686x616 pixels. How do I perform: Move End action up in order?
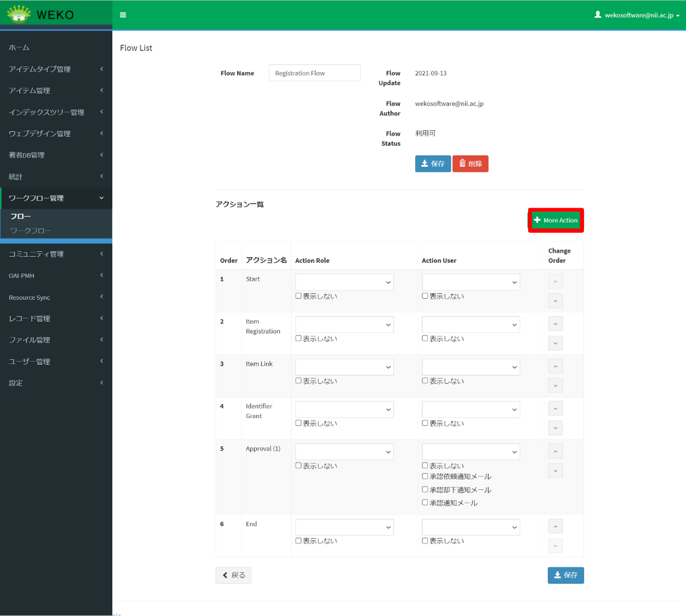(x=555, y=526)
